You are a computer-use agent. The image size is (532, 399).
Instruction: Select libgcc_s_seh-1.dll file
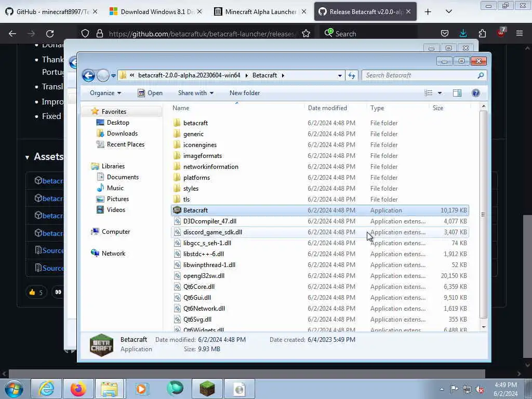pyautogui.click(x=207, y=243)
